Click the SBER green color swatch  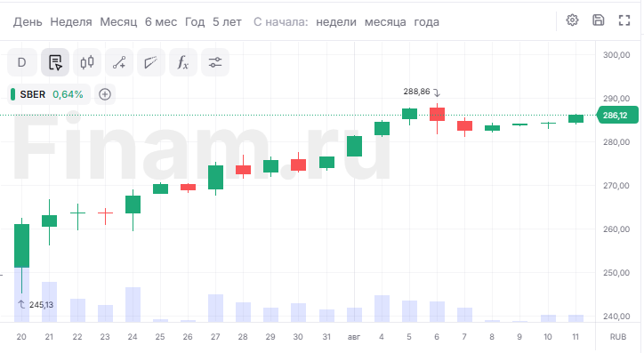tap(12, 94)
